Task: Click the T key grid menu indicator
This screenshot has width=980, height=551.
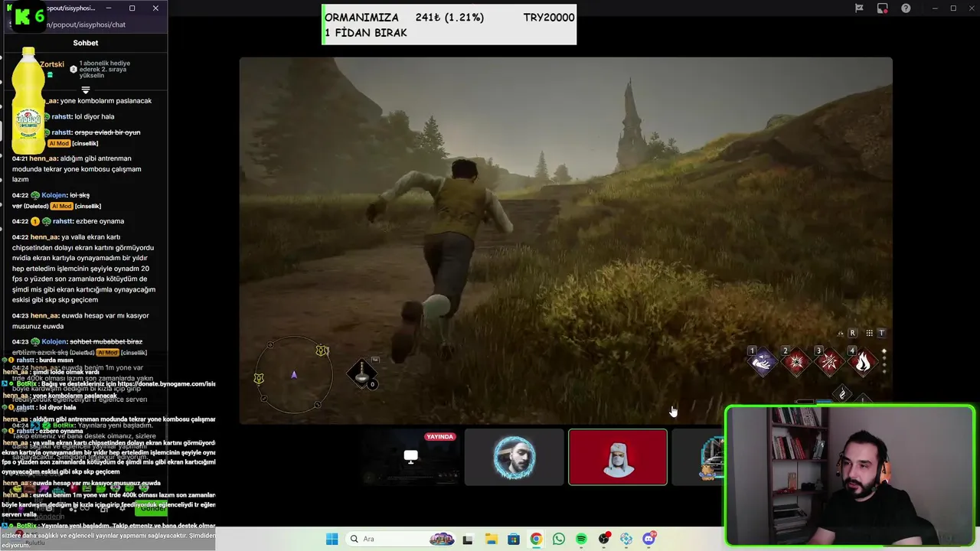Action: [x=881, y=333]
